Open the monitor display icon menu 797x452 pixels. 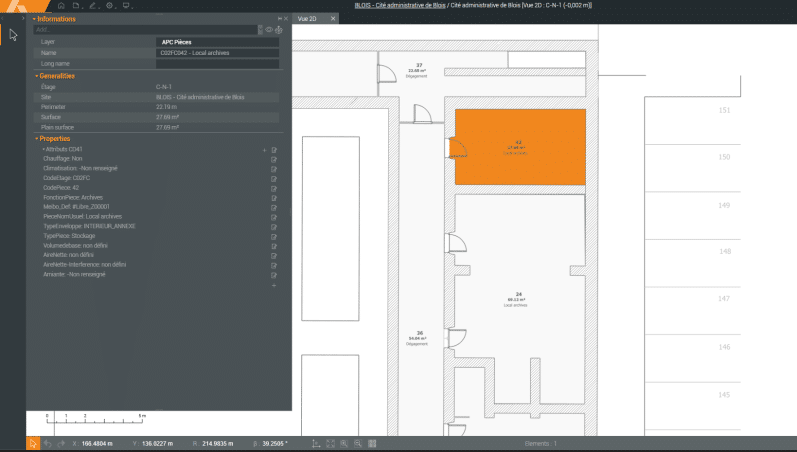point(126,6)
